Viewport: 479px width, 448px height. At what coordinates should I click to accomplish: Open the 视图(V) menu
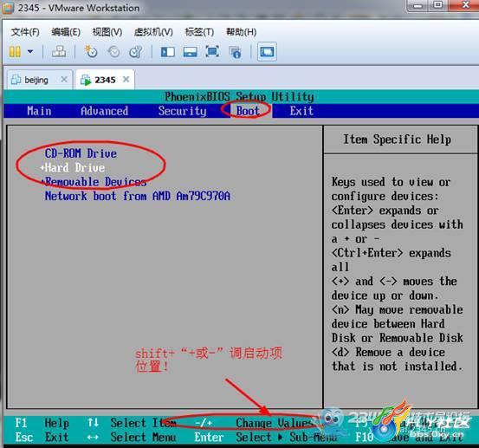(x=107, y=32)
